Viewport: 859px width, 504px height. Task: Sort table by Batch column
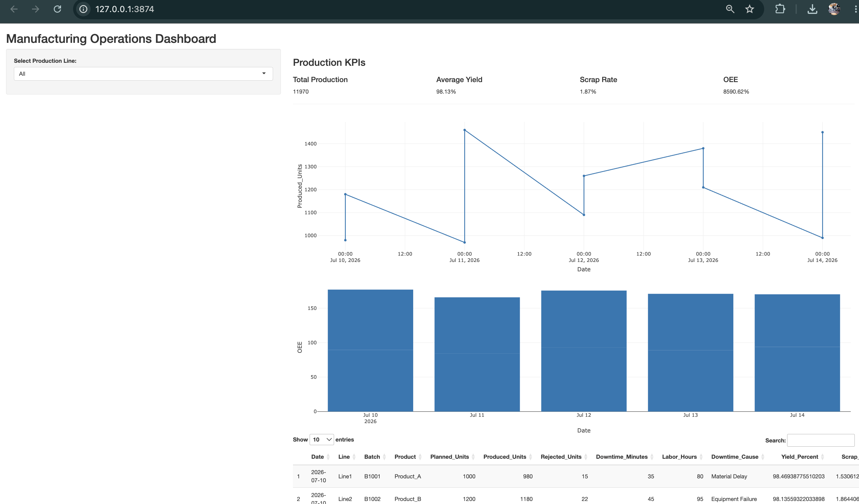pos(375,457)
